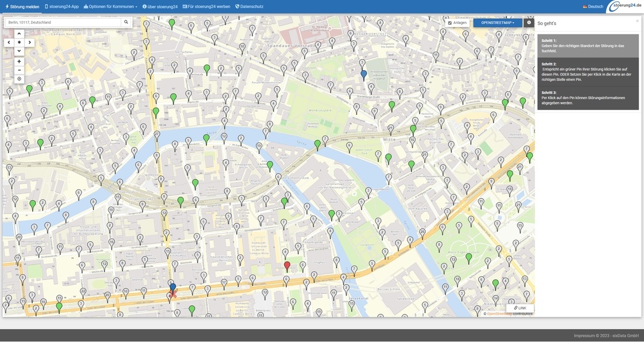Image resolution: width=644 pixels, height=342 pixels.
Task: Click the stoerung24.de logo
Action: [626, 6]
